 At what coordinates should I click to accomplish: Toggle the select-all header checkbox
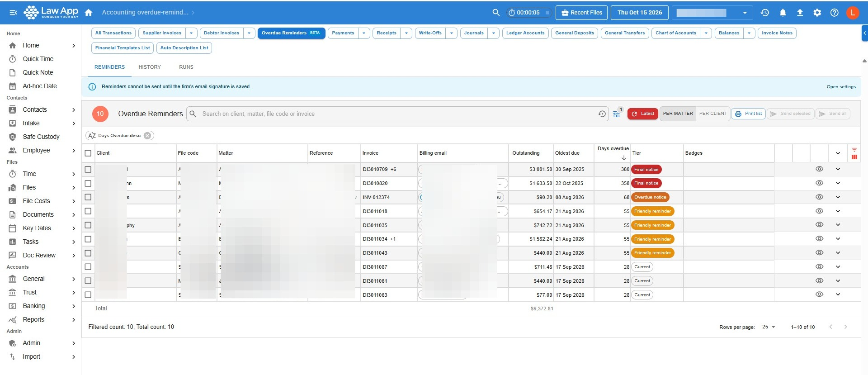point(88,153)
